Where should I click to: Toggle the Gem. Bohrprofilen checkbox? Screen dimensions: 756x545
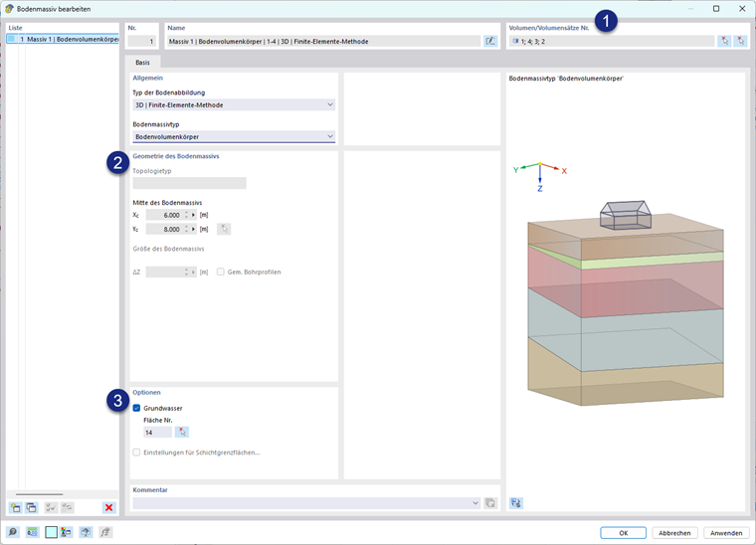point(221,272)
